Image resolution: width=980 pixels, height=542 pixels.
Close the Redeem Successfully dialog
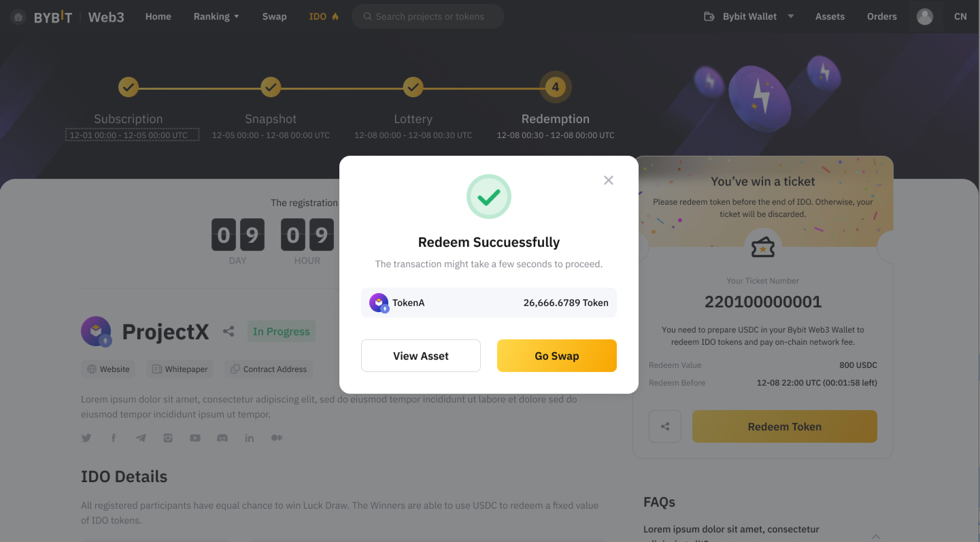coord(608,180)
